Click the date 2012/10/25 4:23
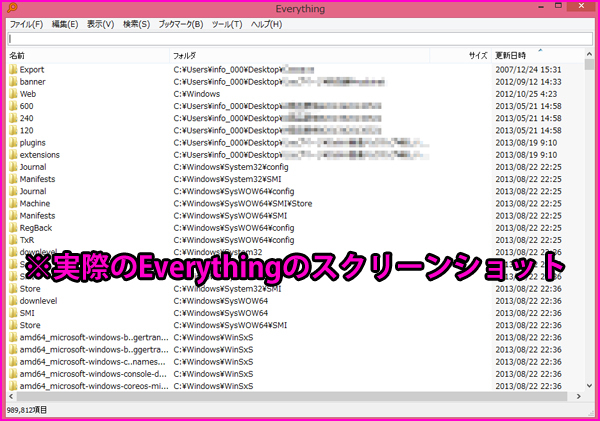The width and height of the screenshot is (600, 421). (x=526, y=94)
